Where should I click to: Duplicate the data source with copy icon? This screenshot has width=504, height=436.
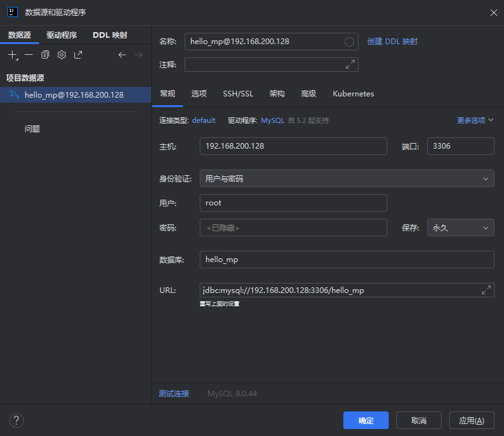(x=45, y=55)
